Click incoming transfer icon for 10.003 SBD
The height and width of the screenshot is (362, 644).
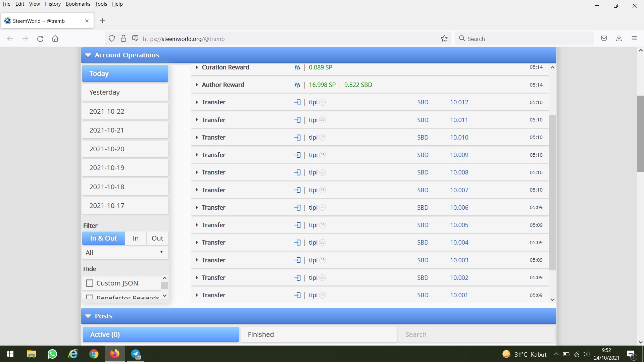[x=297, y=260]
